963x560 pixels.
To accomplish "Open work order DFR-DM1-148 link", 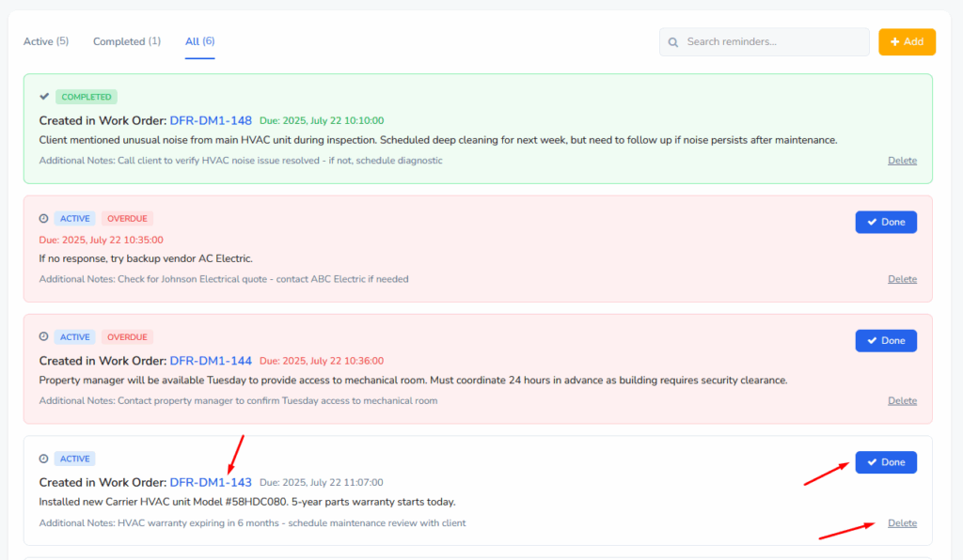I will point(211,121).
